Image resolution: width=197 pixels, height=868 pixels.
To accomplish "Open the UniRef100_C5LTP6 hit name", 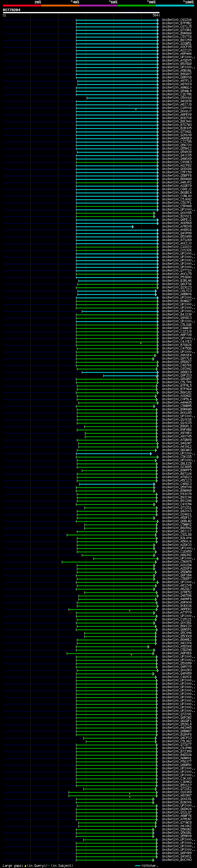I will tap(176, 382).
